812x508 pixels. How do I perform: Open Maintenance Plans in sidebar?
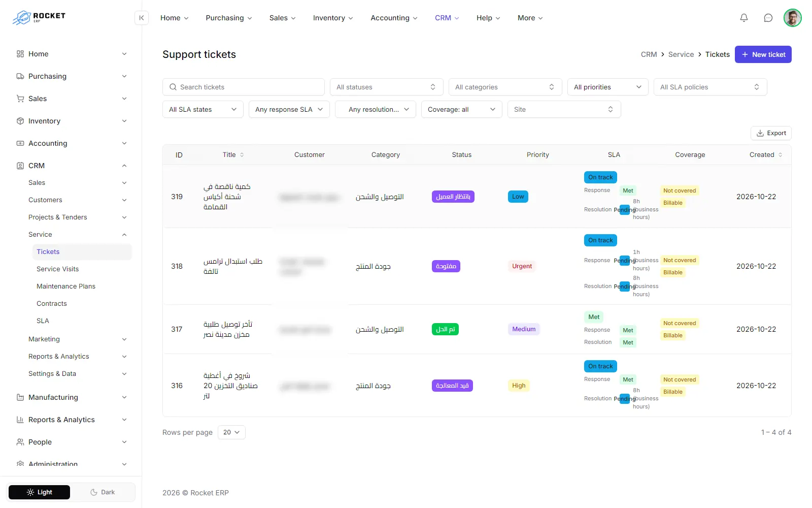click(66, 286)
